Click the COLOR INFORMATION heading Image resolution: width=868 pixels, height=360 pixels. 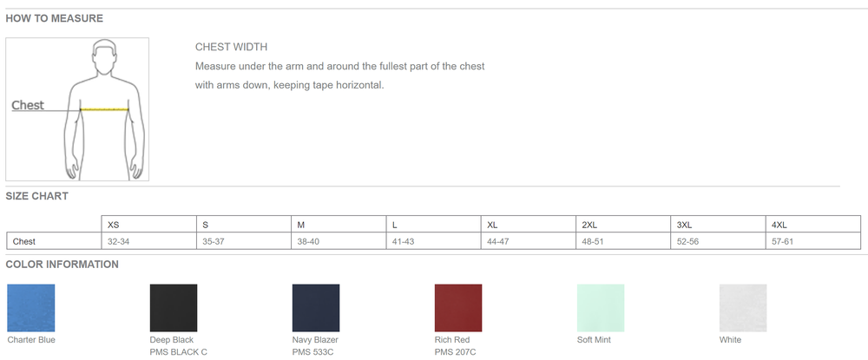[x=62, y=265]
